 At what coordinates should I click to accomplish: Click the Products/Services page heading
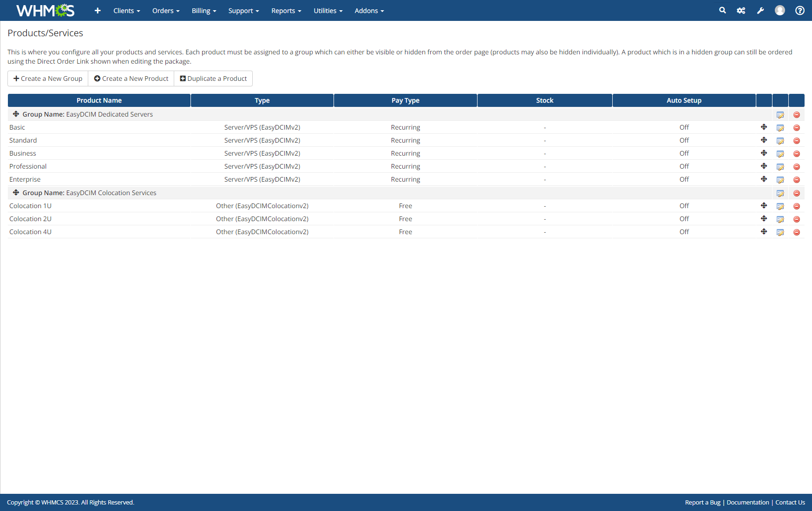pos(45,33)
